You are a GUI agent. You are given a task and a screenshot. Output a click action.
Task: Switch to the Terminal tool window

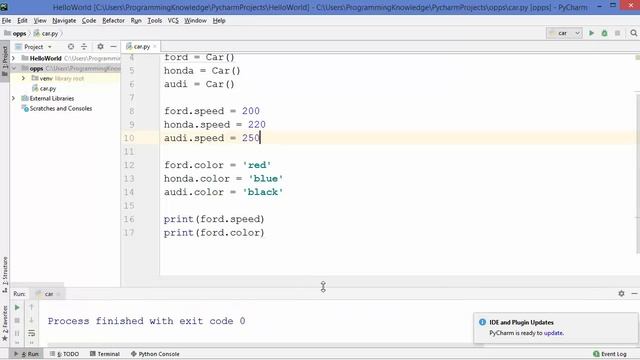pos(105,354)
